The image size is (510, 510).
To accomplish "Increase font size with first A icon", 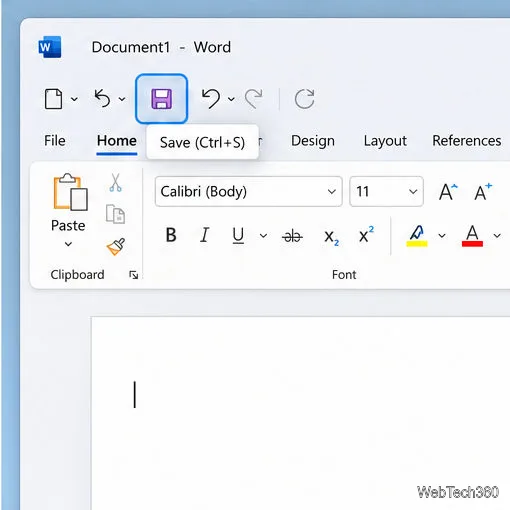I will (x=448, y=192).
